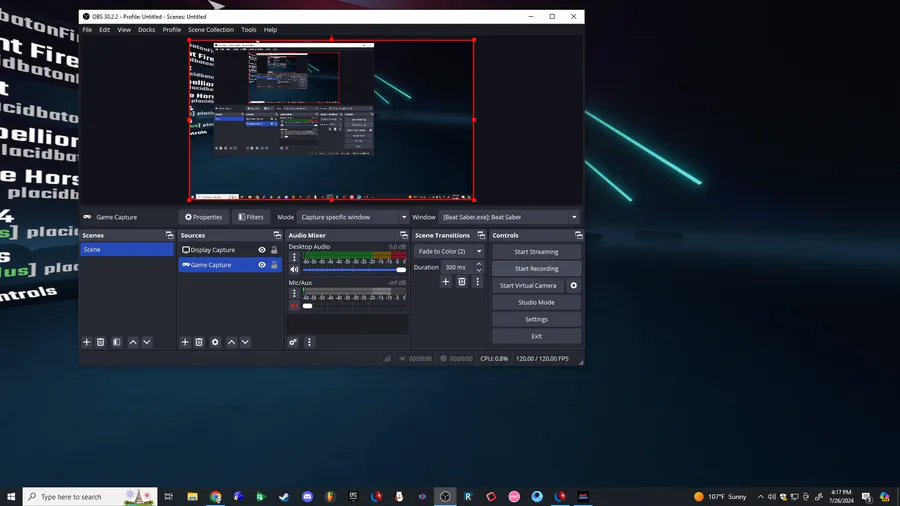Click the transition Duration value field
This screenshot has width=900, height=506.
click(458, 267)
